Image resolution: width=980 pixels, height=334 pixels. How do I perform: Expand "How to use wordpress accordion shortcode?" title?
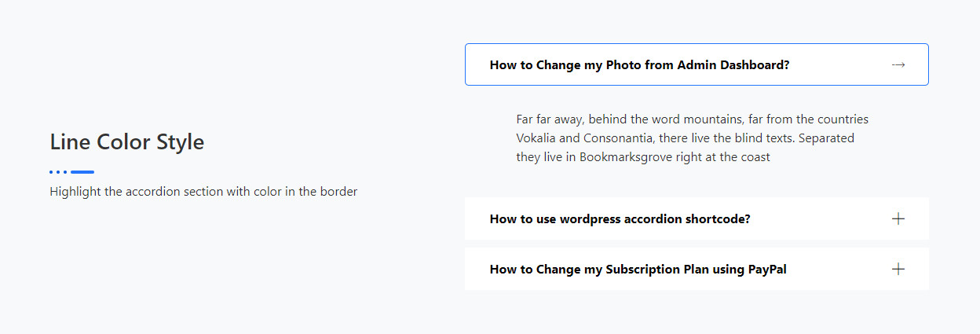(x=620, y=219)
